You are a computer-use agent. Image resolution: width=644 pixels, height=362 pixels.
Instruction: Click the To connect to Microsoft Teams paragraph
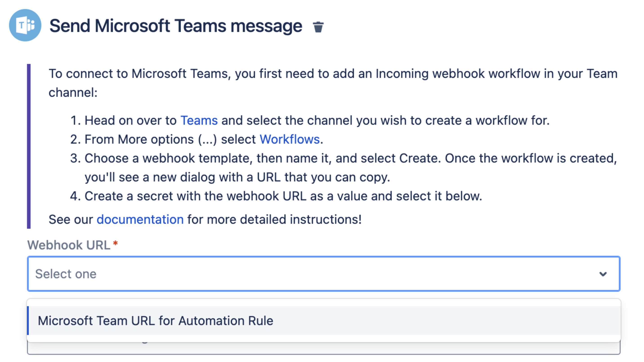click(x=333, y=74)
